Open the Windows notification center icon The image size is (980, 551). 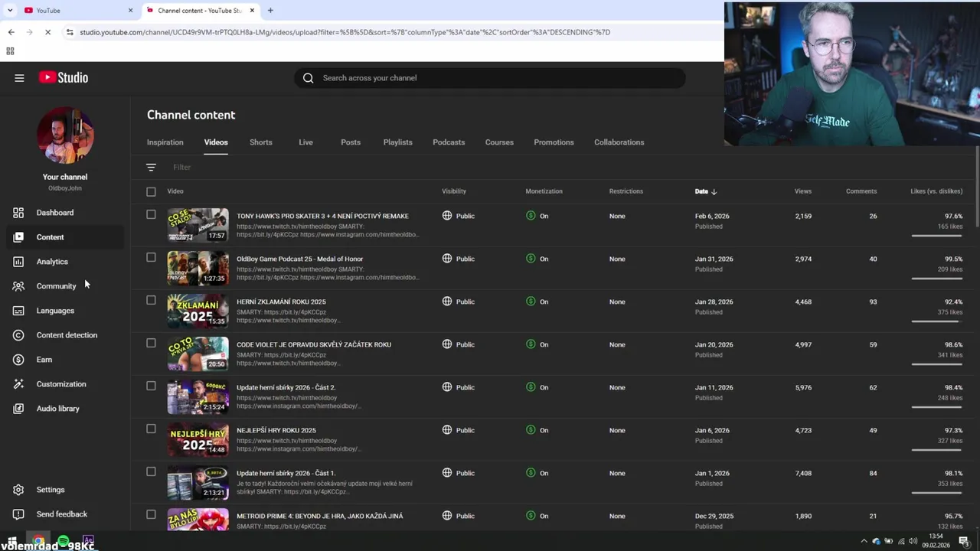coord(964,542)
